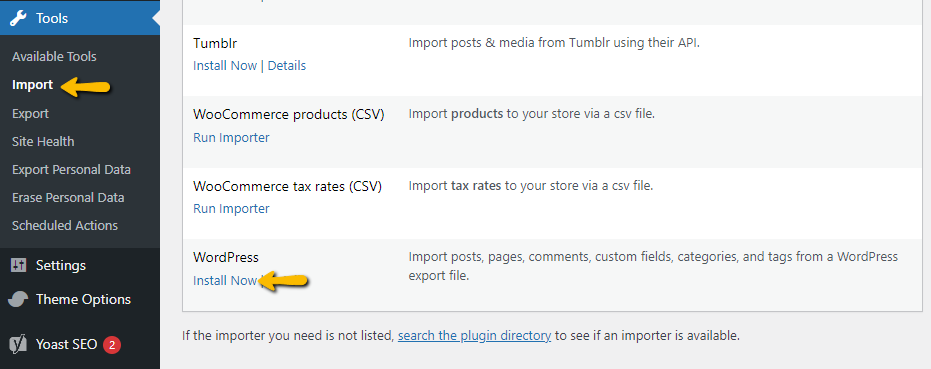This screenshot has height=369, width=931.
Task: Click the products csv import description
Action: (531, 113)
